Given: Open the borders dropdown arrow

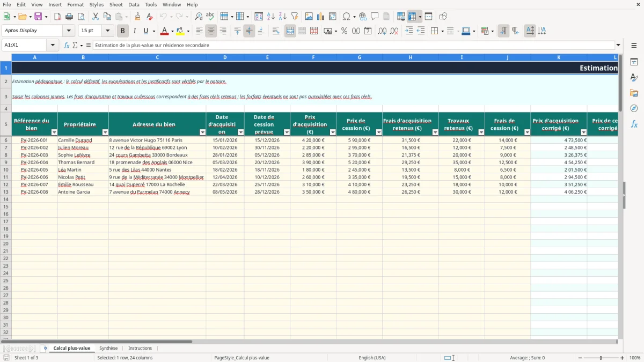Looking at the screenshot, I should click(x=442, y=31).
